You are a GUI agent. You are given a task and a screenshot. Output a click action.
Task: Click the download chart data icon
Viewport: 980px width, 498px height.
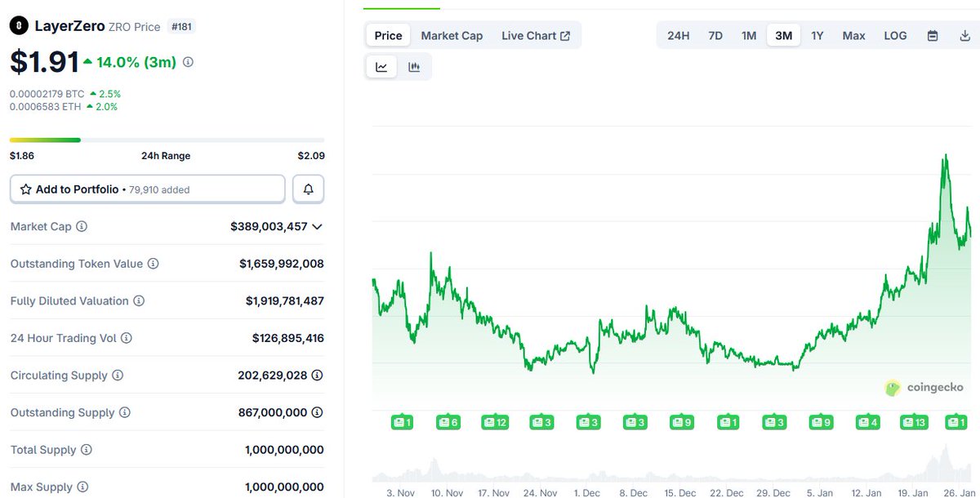coord(964,36)
